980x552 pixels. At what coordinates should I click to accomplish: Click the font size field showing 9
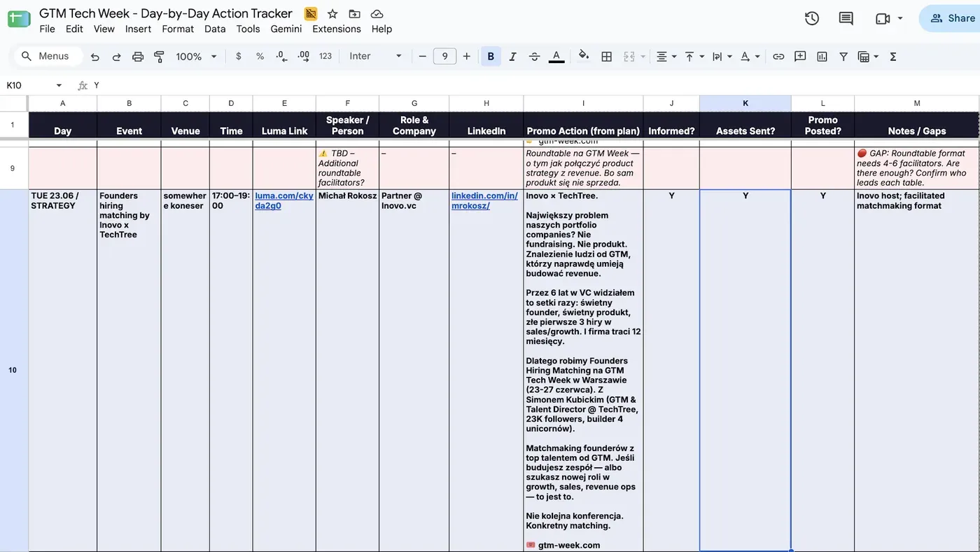pyautogui.click(x=444, y=56)
